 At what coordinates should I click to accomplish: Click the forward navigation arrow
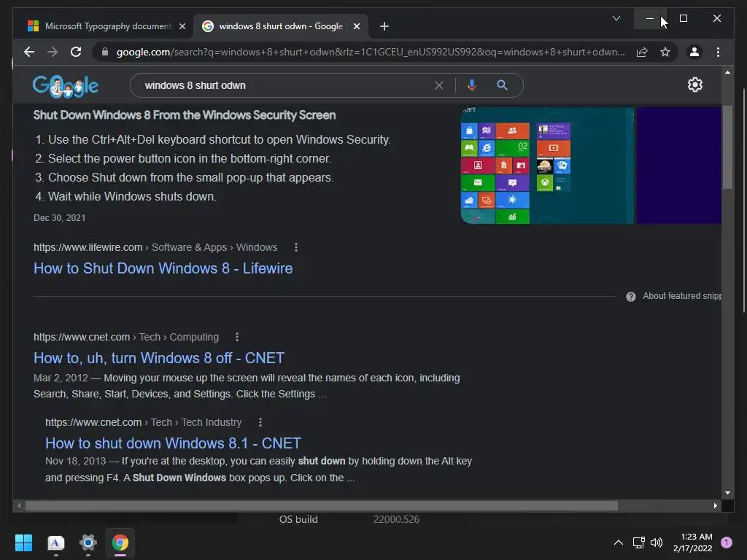click(x=53, y=52)
